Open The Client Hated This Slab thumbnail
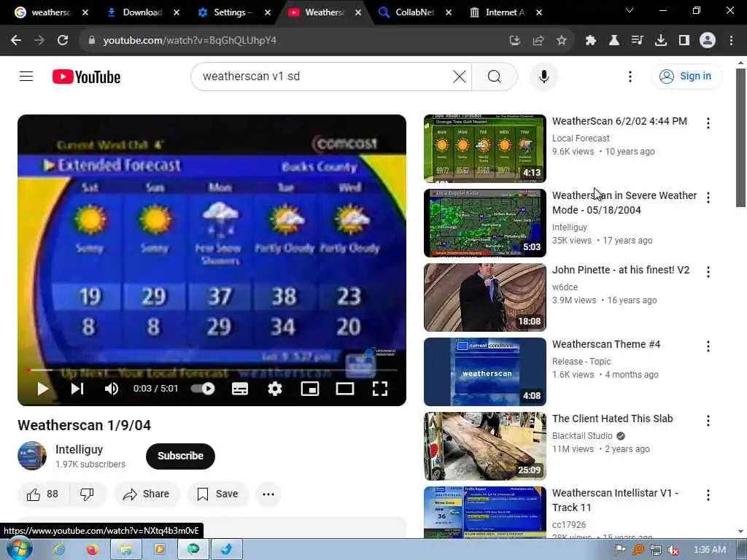This screenshot has width=747, height=560. pos(485,446)
